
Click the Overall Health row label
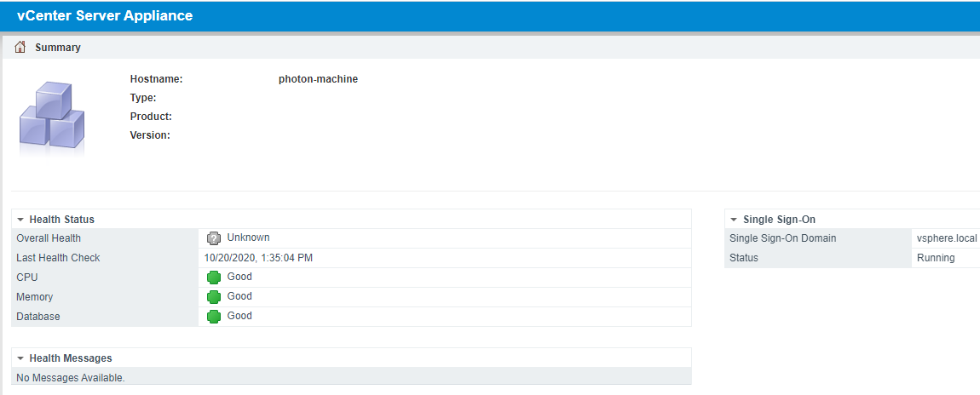pos(49,238)
